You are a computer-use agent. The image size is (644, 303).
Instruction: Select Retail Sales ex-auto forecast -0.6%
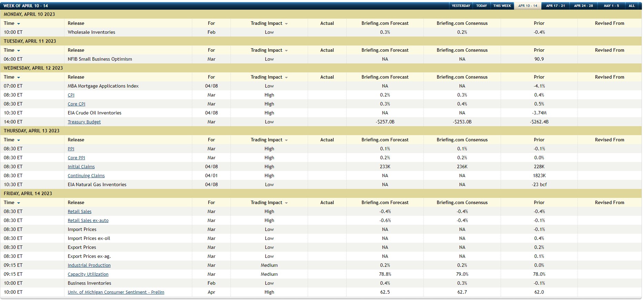tap(385, 220)
